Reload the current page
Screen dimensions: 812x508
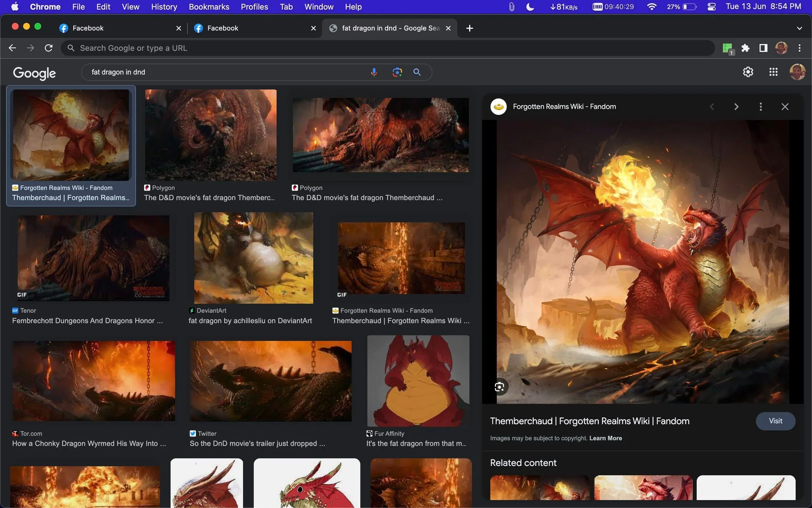49,48
